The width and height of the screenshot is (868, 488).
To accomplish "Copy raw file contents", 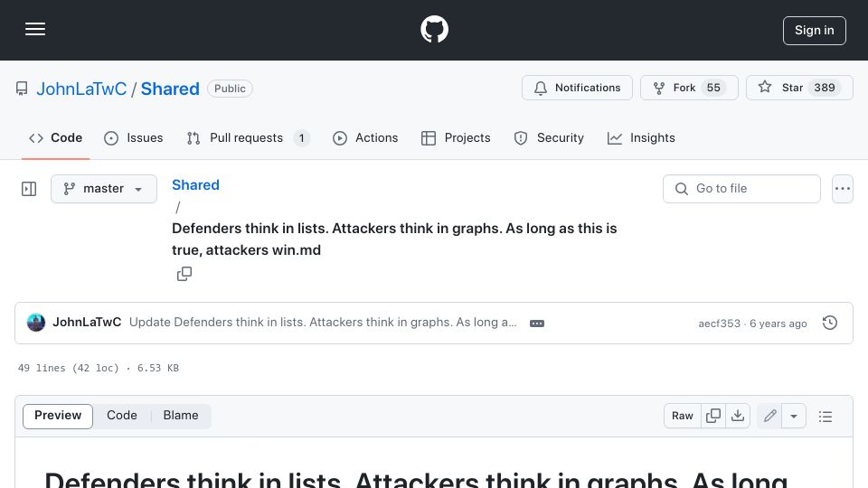I will 713,416.
